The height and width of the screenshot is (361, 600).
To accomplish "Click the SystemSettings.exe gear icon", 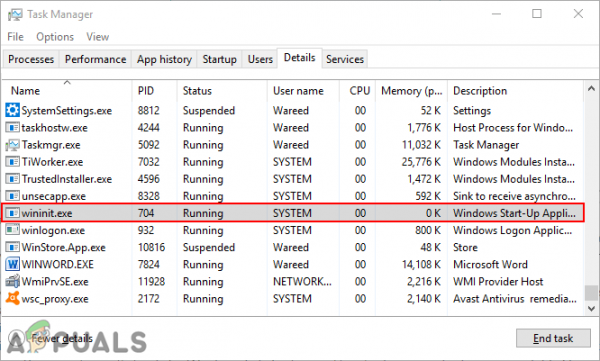I will point(12,110).
